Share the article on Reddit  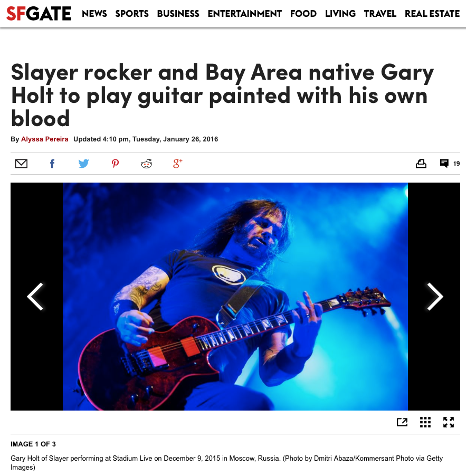point(146,164)
